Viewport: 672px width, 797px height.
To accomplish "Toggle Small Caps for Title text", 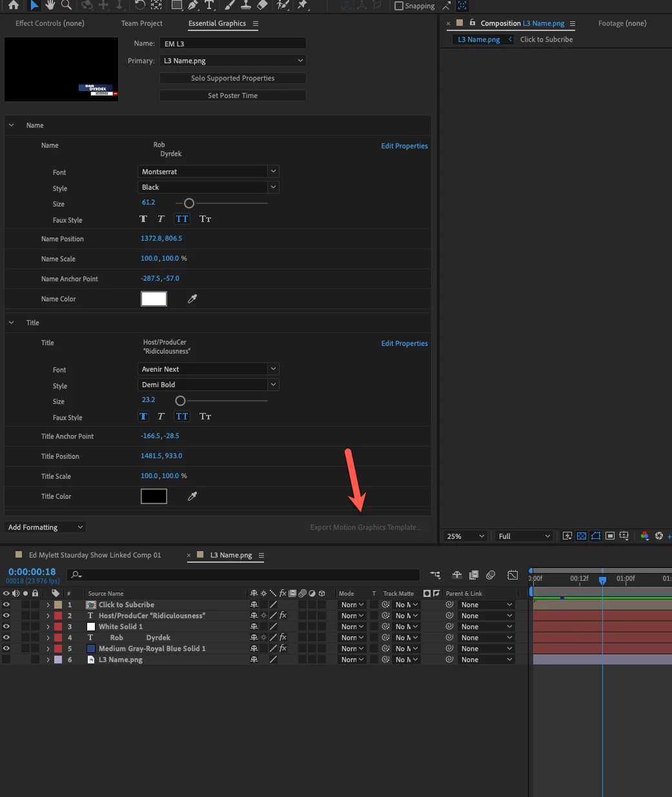I will coord(205,417).
